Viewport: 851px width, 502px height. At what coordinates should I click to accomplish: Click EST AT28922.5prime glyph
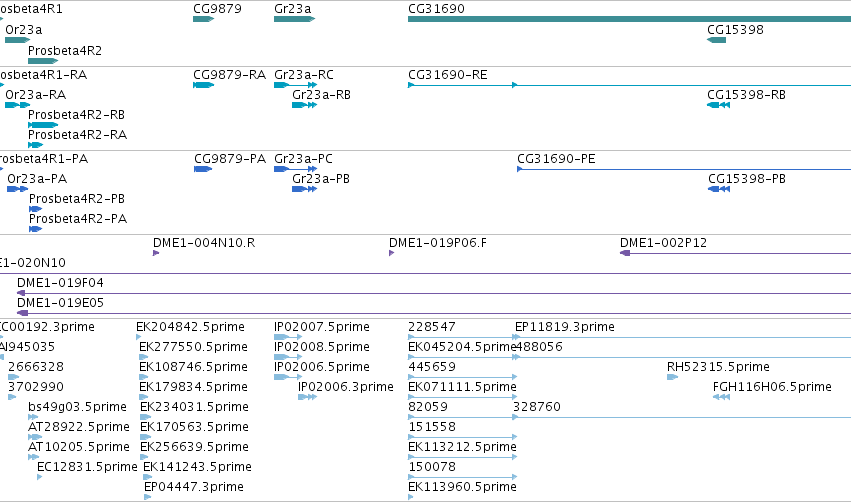35,437
